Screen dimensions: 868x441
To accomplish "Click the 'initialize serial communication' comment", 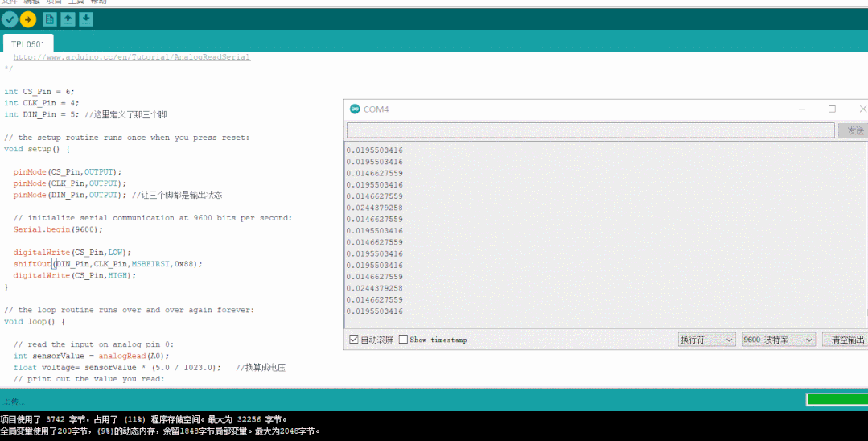I will [153, 218].
